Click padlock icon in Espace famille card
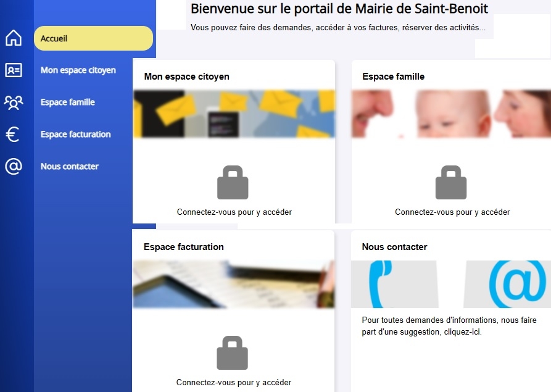 coord(451,183)
